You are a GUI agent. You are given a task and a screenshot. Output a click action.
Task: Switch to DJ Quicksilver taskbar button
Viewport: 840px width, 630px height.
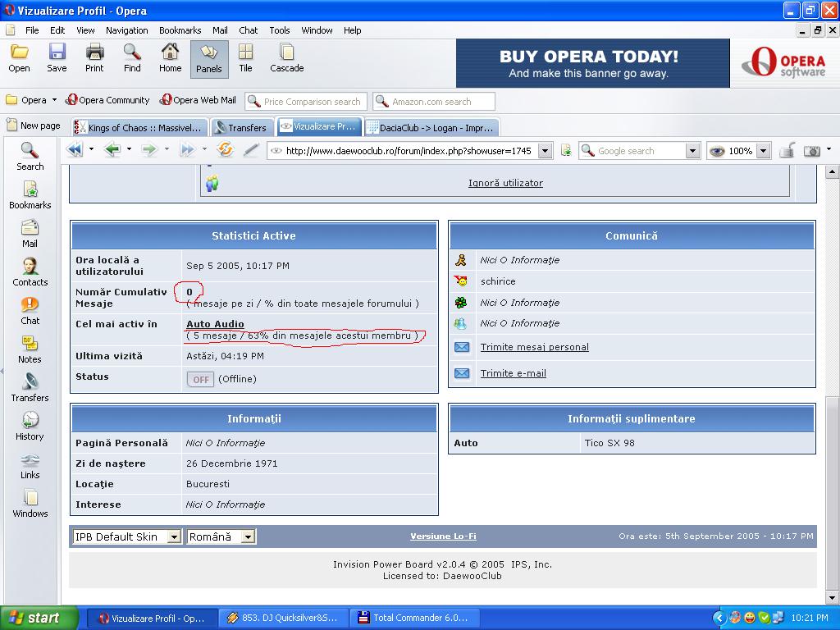284,618
